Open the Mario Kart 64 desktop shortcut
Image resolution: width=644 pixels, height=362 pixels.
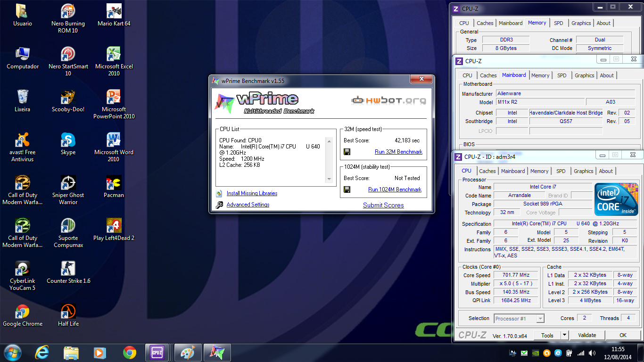pos(114,15)
